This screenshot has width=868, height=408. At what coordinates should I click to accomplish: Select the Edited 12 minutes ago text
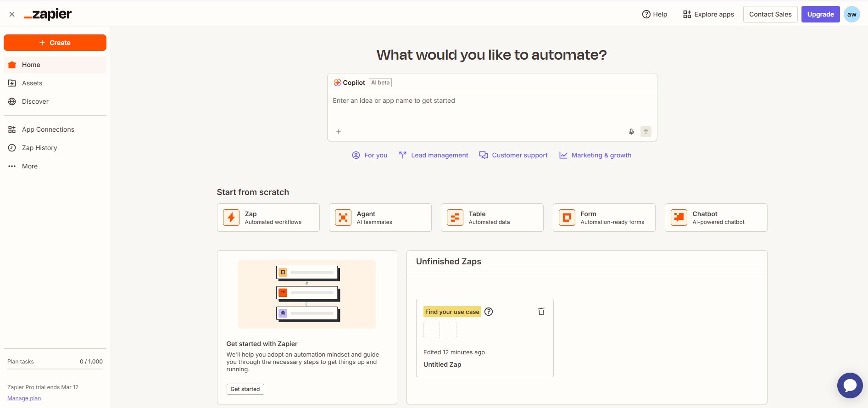454,352
